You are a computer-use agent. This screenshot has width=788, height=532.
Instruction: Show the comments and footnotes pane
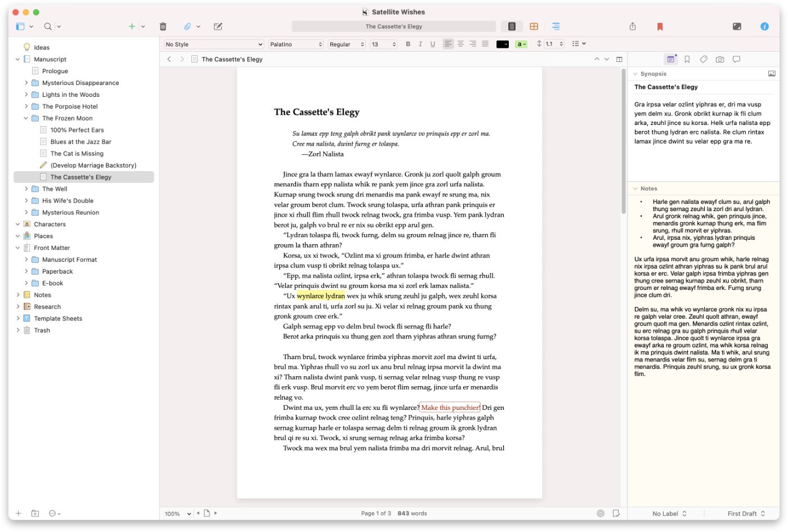pyautogui.click(x=735, y=59)
